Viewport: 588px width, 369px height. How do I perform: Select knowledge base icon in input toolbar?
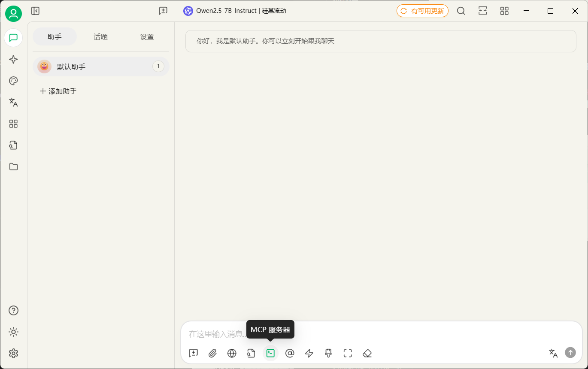(x=251, y=353)
